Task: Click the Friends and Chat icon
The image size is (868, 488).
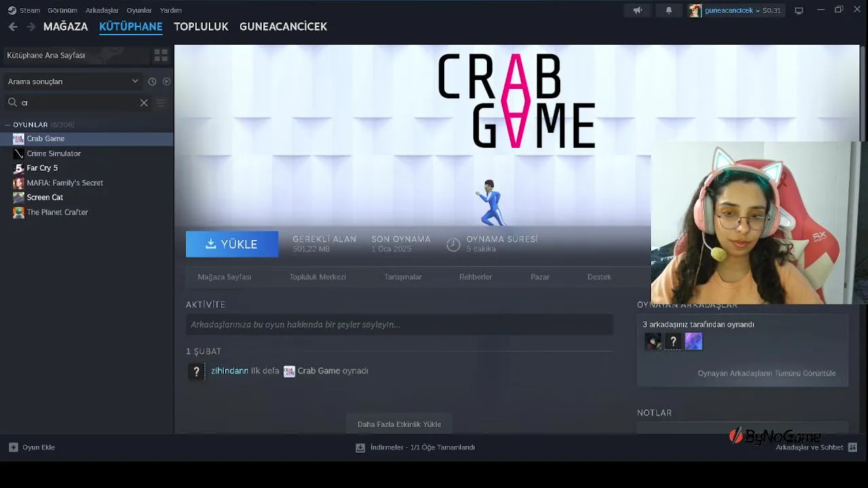Action: point(852,447)
